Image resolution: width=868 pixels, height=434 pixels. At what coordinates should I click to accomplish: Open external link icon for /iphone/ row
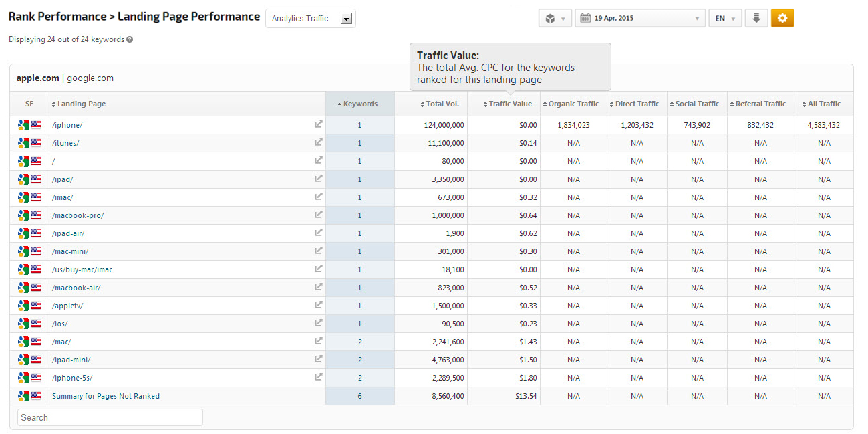click(319, 124)
